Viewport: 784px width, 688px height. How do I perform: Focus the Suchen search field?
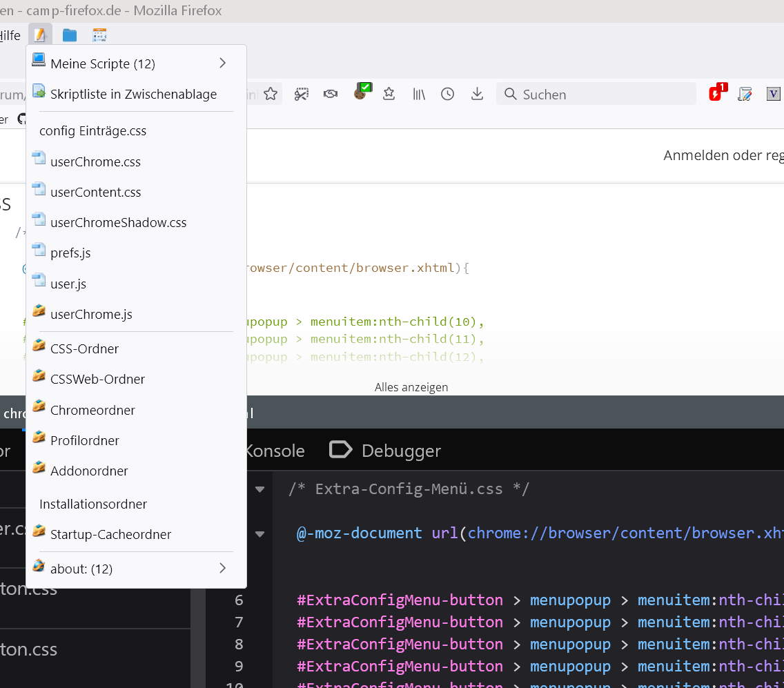595,95
